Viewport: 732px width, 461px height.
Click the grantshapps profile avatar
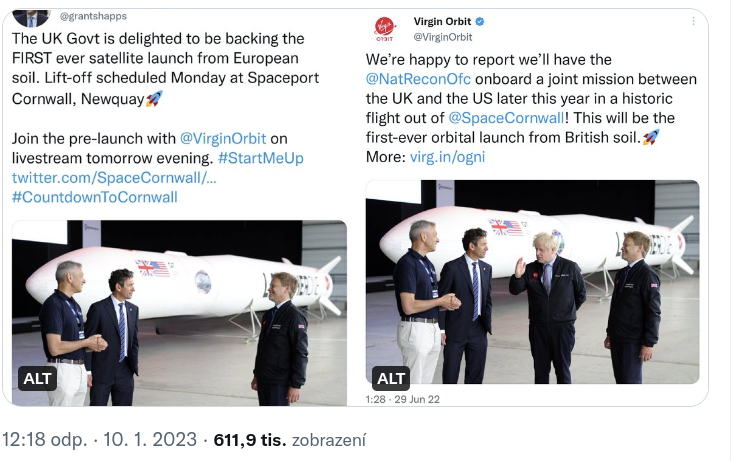(x=32, y=15)
